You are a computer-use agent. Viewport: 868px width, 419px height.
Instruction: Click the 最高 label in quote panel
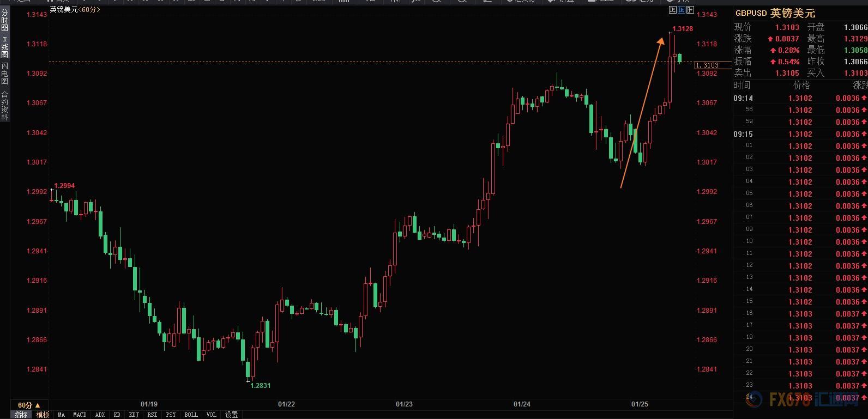click(x=816, y=39)
